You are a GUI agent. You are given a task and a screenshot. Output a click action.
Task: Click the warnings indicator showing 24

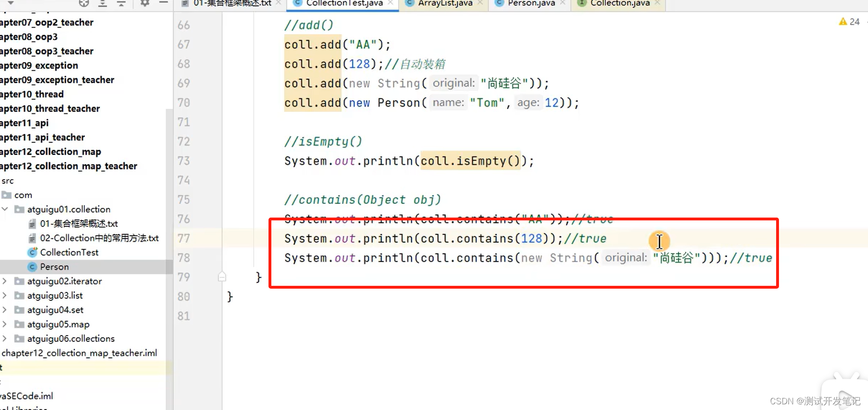(x=849, y=22)
